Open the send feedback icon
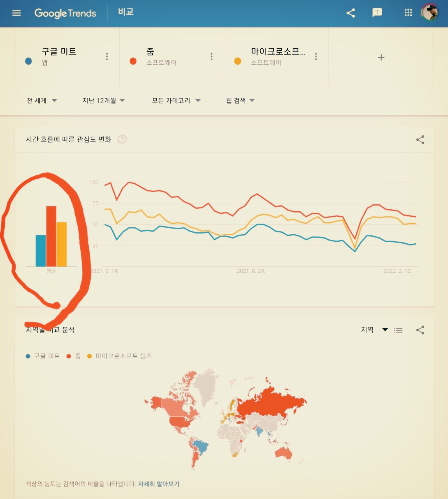The image size is (448, 499). pyautogui.click(x=377, y=13)
